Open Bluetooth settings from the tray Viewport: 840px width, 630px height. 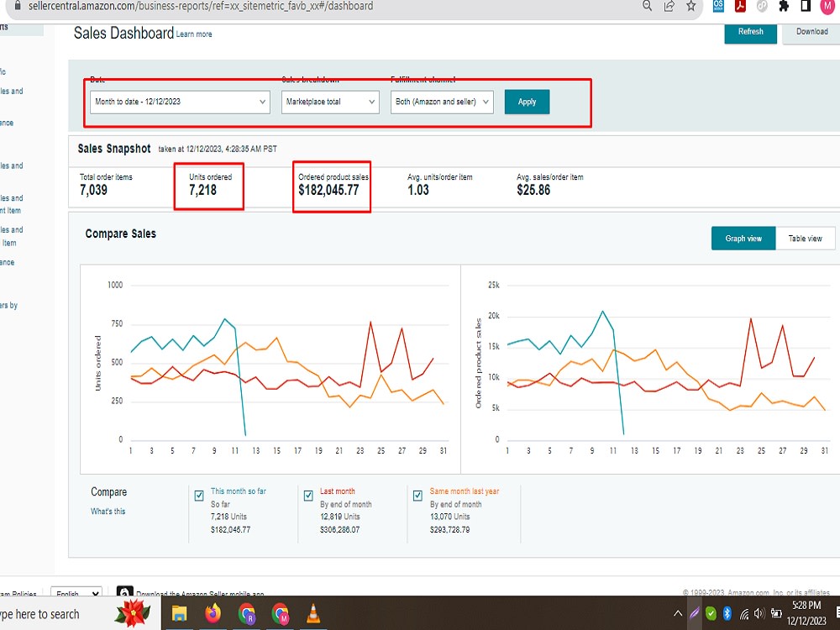tap(727, 613)
